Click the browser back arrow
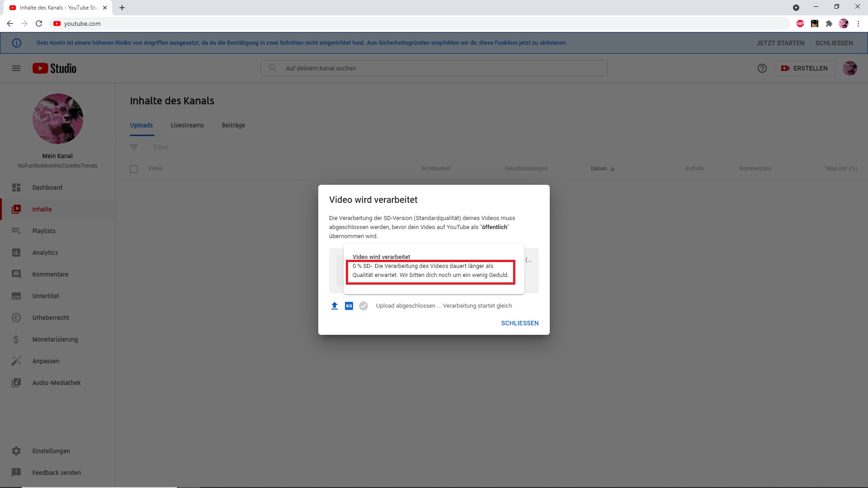The width and height of the screenshot is (868, 488). click(x=10, y=23)
